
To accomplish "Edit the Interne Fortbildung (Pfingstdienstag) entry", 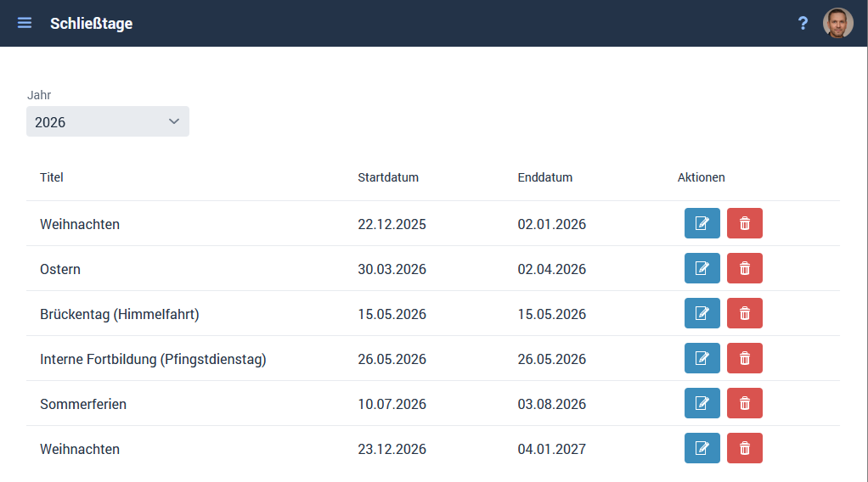I will click(702, 358).
